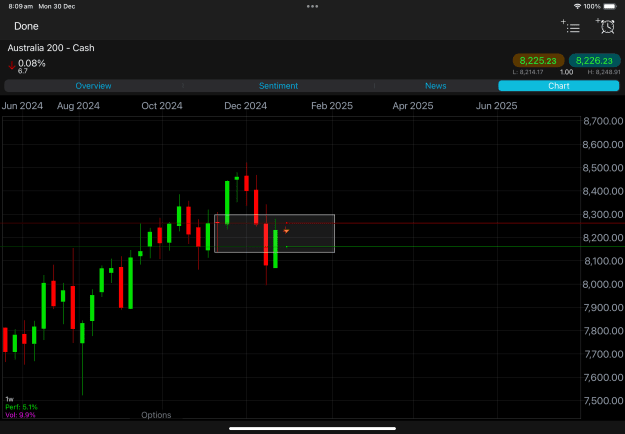Tap the 1w timeframe label

pos(10,399)
